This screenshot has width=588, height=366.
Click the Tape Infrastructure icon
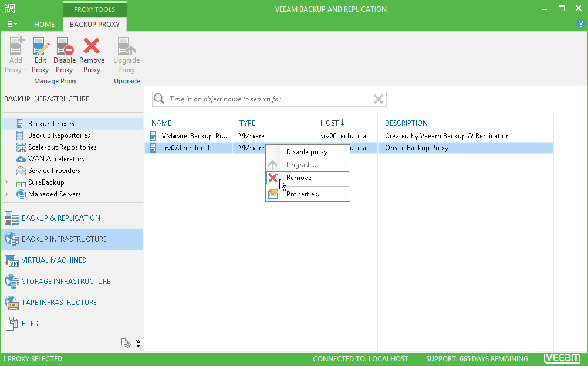click(12, 302)
